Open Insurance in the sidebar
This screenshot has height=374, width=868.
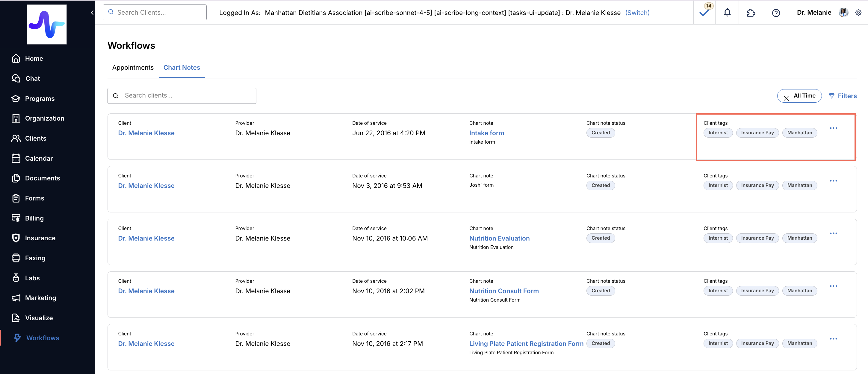(x=40, y=238)
